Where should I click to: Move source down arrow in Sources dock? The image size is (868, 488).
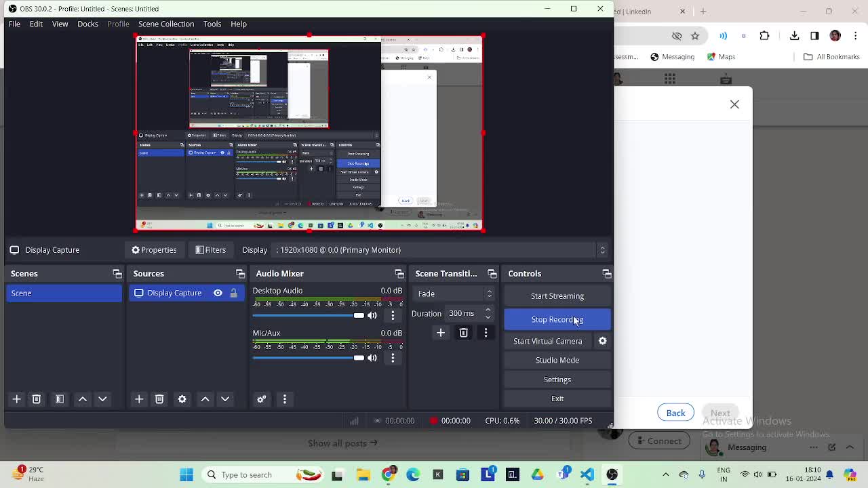(x=225, y=399)
